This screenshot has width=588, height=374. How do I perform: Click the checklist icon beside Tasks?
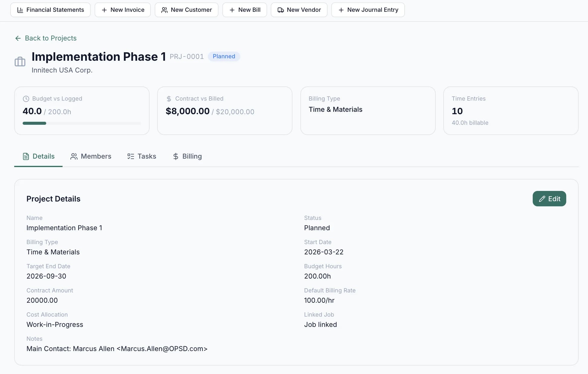coord(130,156)
